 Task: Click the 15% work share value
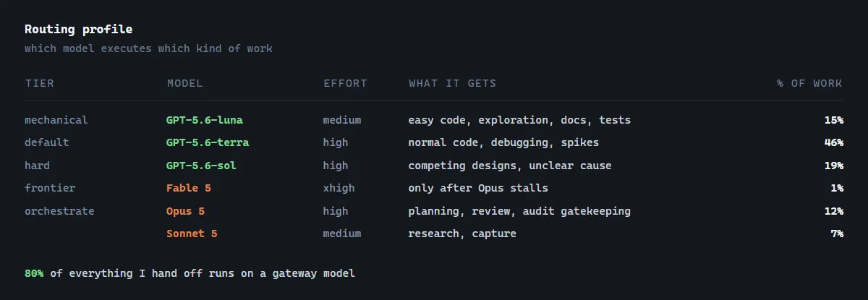(833, 120)
